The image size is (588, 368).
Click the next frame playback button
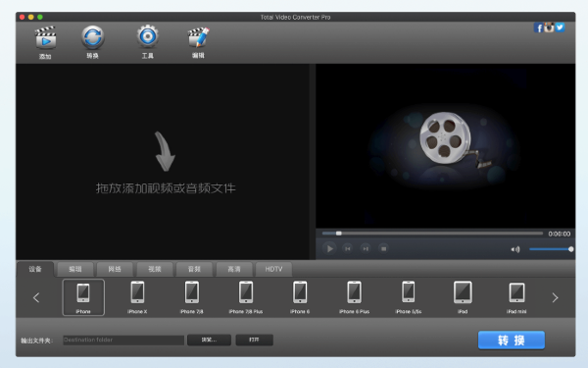tap(366, 248)
